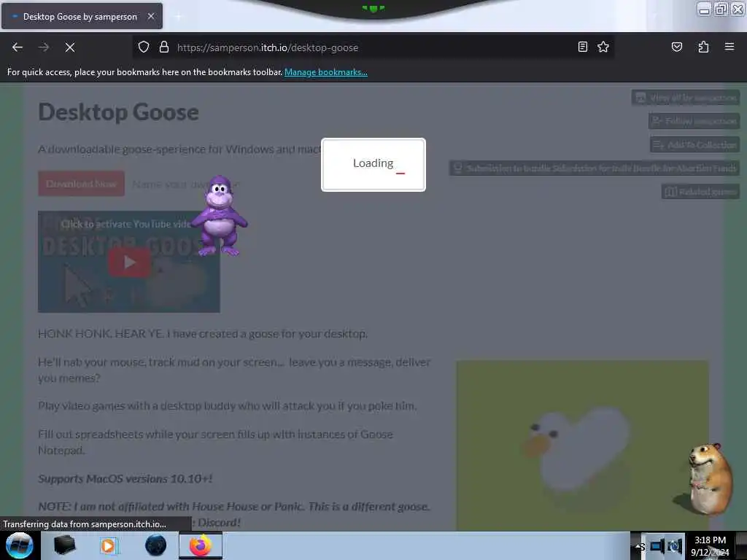Click the Related games button
The height and width of the screenshot is (560, 747).
[700, 192]
